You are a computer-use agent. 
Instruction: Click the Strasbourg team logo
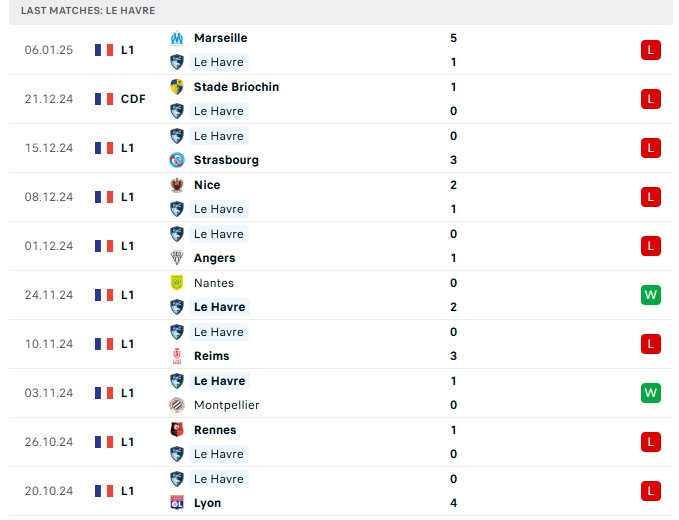[177, 160]
